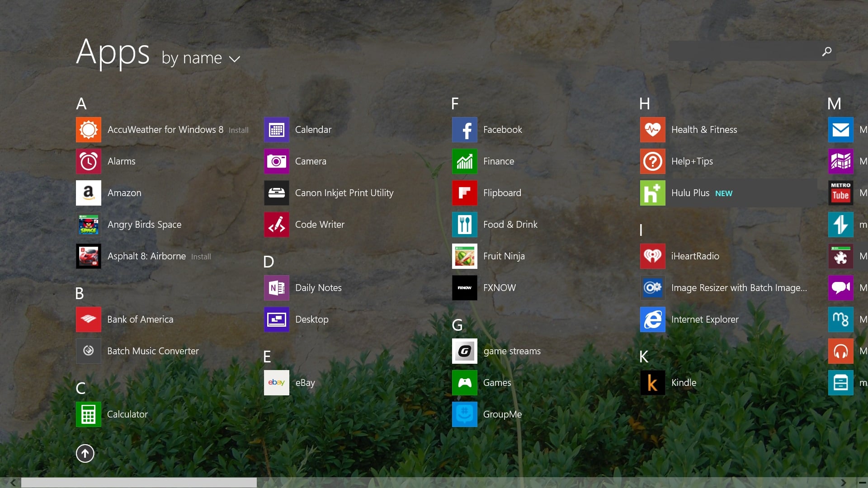Open the orange headphones Music icon

click(841, 351)
